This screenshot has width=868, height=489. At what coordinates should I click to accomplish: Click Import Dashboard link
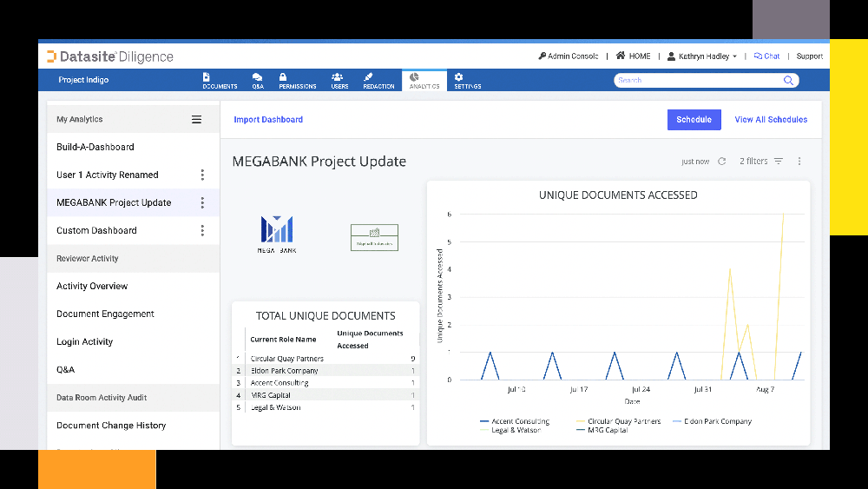coord(268,120)
